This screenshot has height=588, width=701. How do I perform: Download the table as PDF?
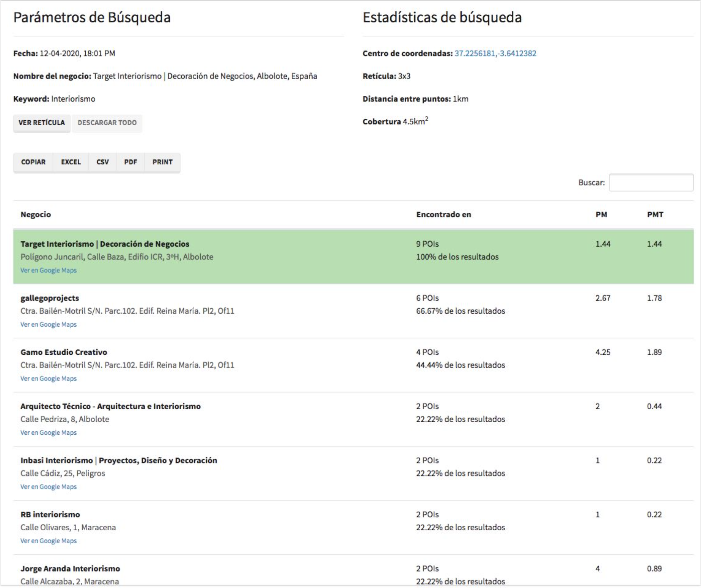pos(130,162)
